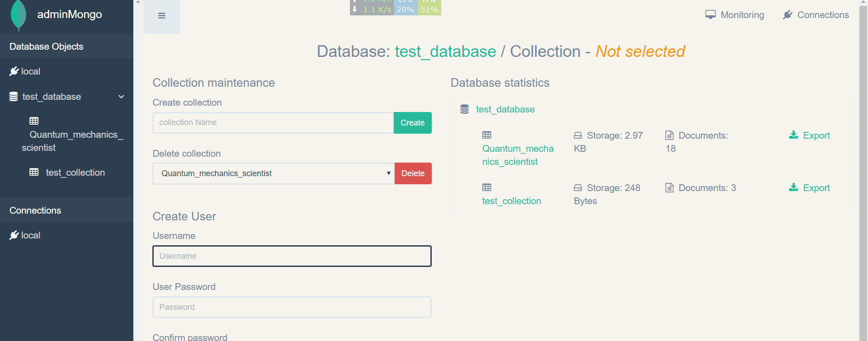868x341 pixels.
Task: Click download icon for Quantum_mechanics_scientist export
Action: click(x=793, y=135)
